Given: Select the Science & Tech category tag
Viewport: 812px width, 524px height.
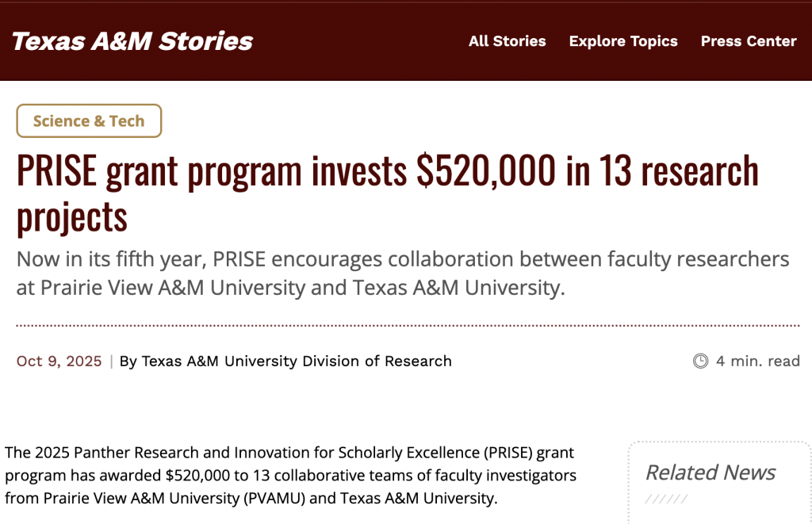Looking at the screenshot, I should coord(89,121).
